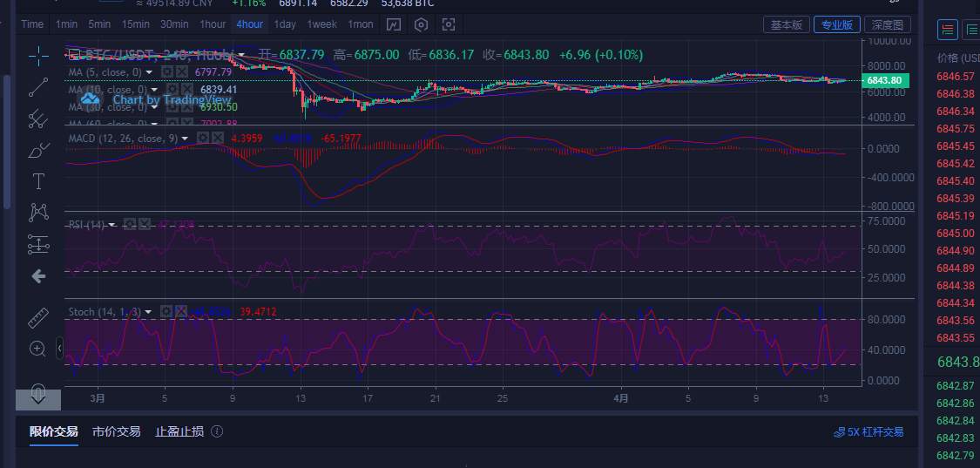Open 5X 杠杆交易 margin trading link
The width and height of the screenshot is (980, 468).
click(x=869, y=431)
